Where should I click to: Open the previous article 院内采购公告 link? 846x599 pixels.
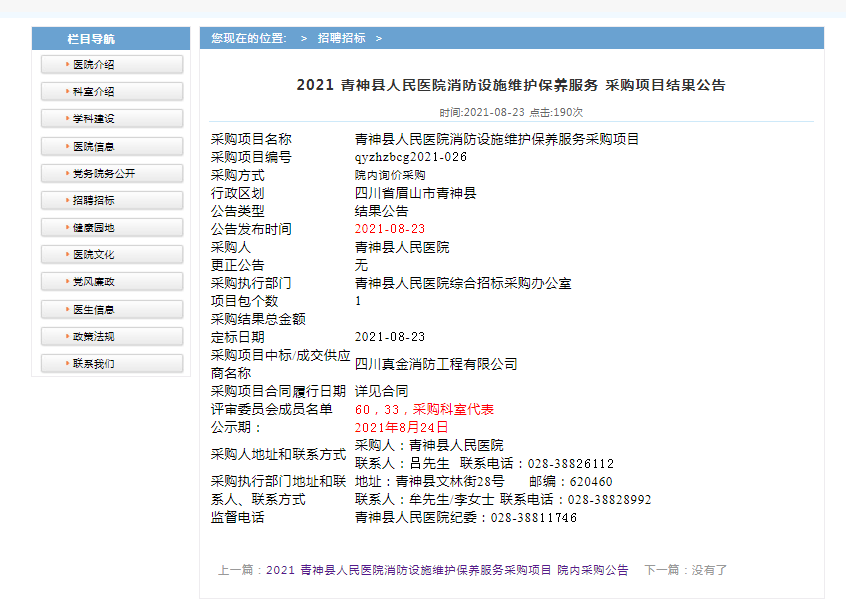pyautogui.click(x=448, y=570)
